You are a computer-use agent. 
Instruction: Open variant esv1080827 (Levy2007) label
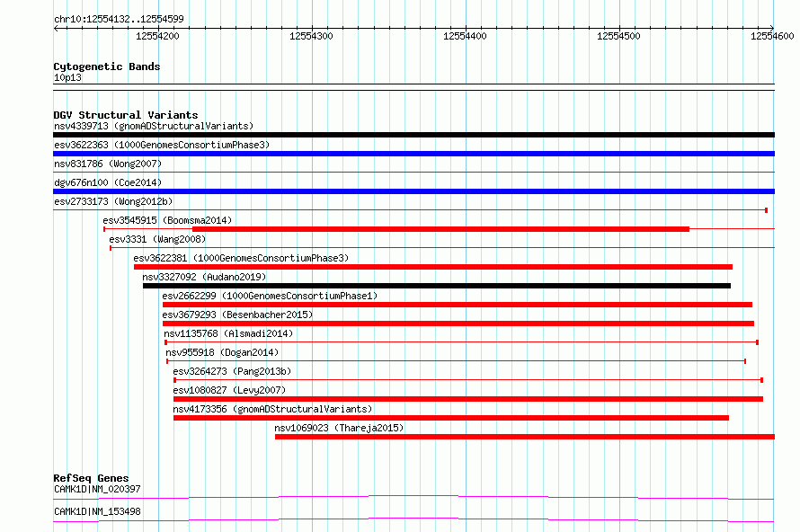point(229,390)
